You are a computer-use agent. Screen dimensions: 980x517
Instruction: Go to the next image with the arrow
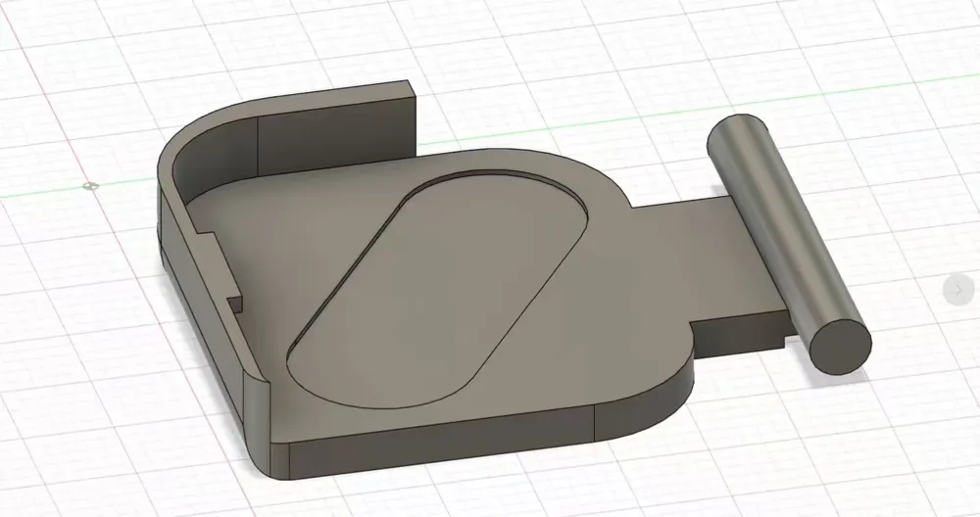(958, 290)
